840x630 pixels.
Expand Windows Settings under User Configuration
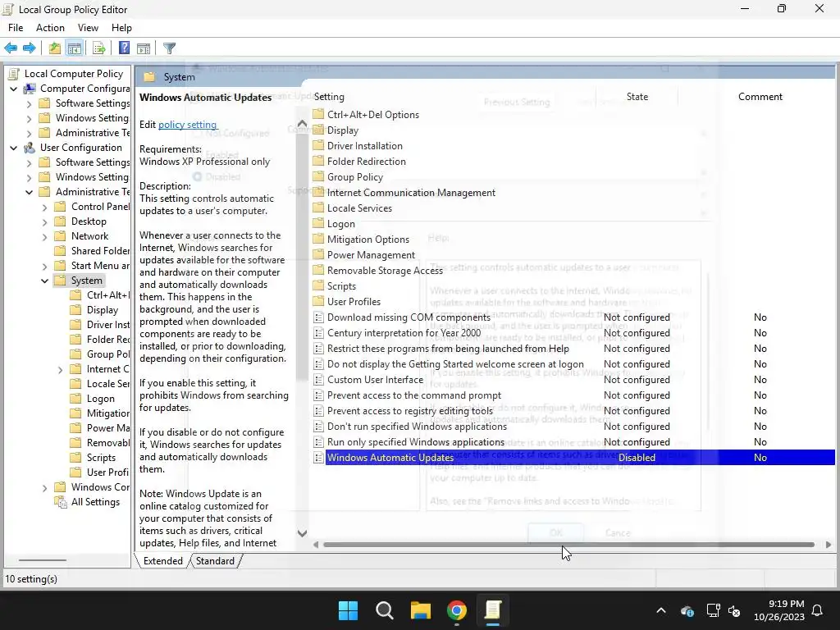click(30, 177)
